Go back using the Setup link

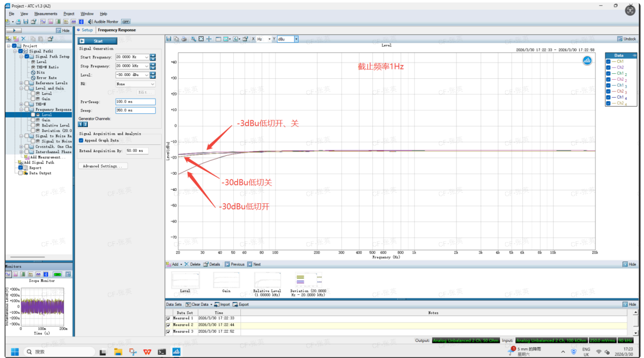(85, 30)
